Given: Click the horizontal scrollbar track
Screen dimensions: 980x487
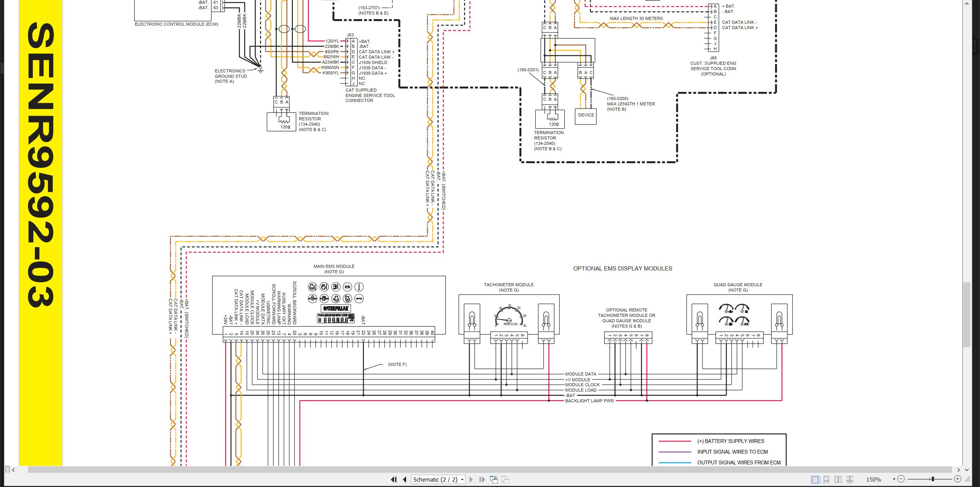Looking at the screenshot, I should [490, 470].
